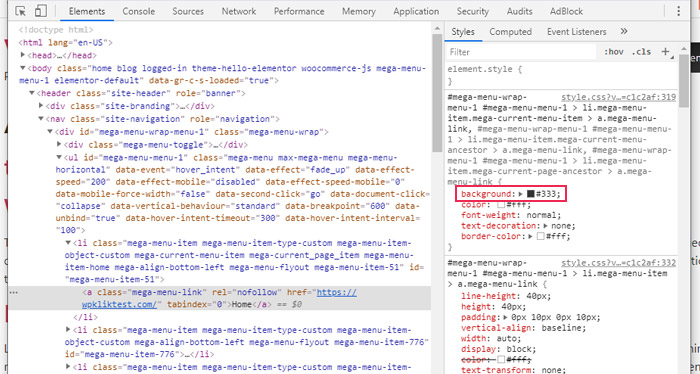The height and width of the screenshot is (374, 700).
Task: Open style.css source link at line 332
Action: pyautogui.click(x=618, y=263)
